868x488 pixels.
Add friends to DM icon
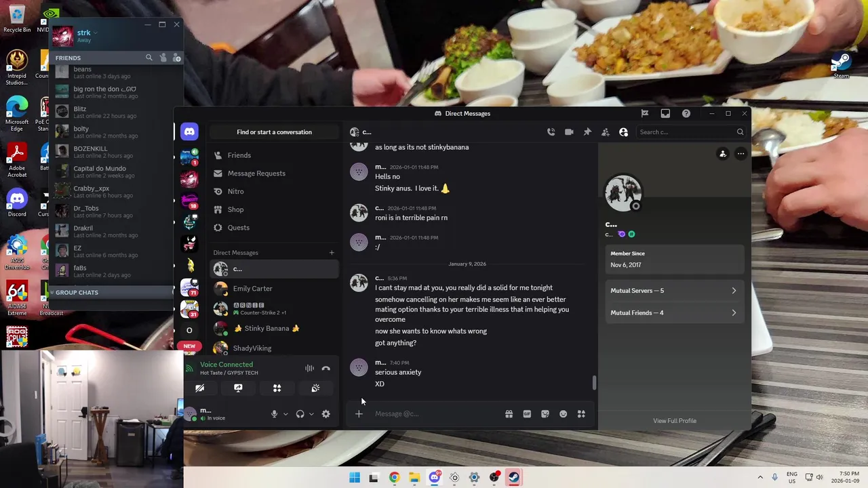(606, 132)
